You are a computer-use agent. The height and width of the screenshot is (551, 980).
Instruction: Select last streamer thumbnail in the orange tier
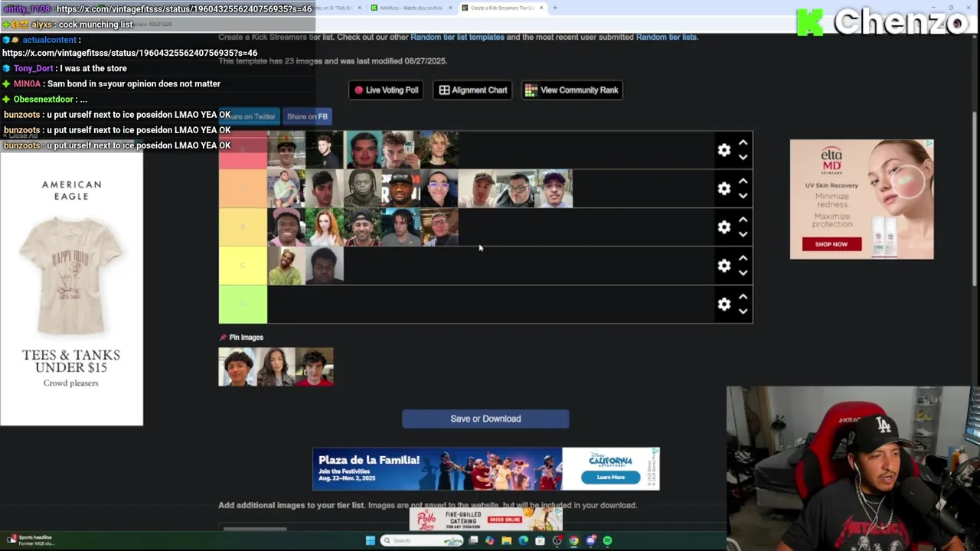554,188
